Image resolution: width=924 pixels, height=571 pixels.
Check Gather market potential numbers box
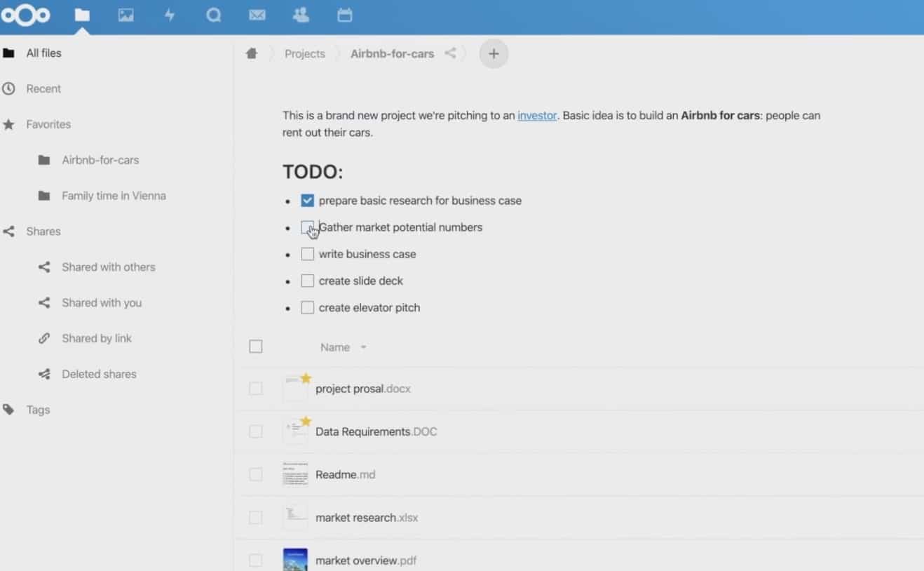(307, 227)
